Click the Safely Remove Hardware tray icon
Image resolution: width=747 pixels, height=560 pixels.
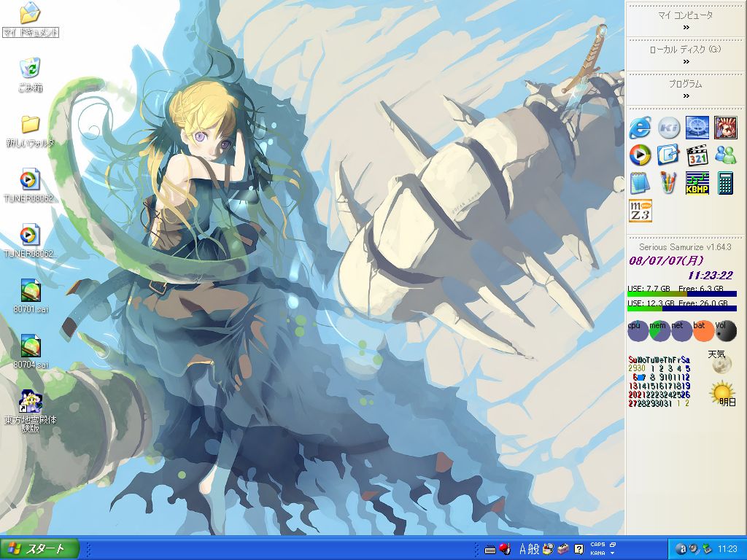706,549
